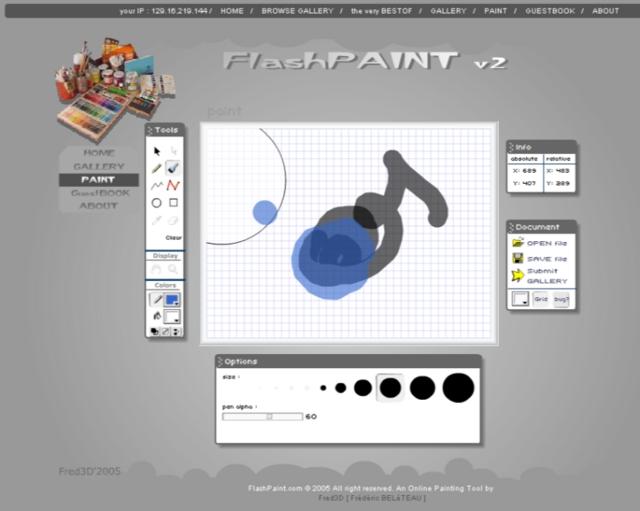Pick the second small black brush size dot

[340, 388]
